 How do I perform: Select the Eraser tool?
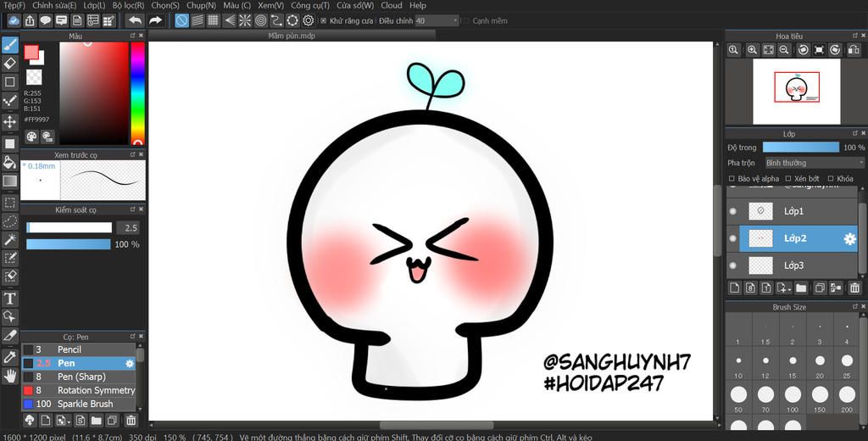(10, 63)
